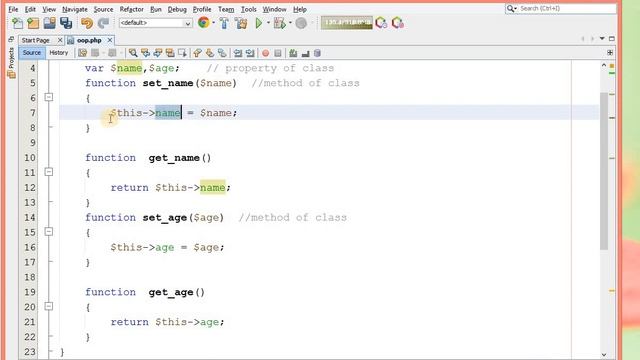Close the oop.php tab
Screen dimensions: 640x360
point(110,40)
